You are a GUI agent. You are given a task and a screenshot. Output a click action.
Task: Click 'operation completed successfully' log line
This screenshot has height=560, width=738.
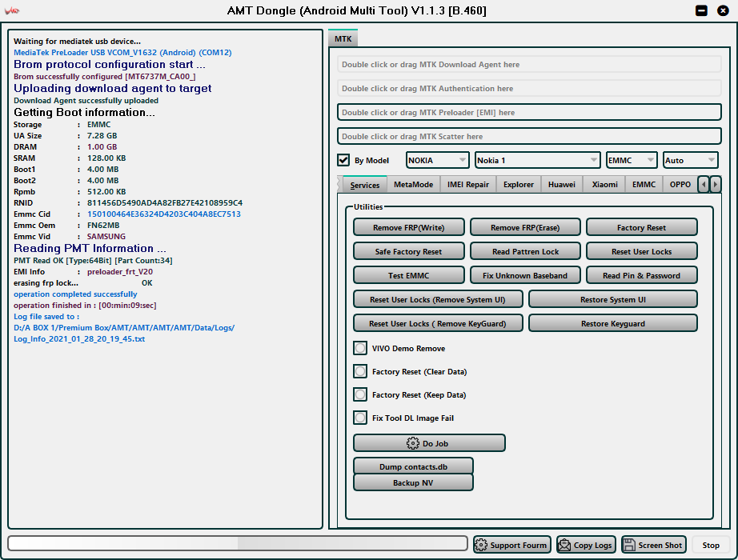pos(75,294)
